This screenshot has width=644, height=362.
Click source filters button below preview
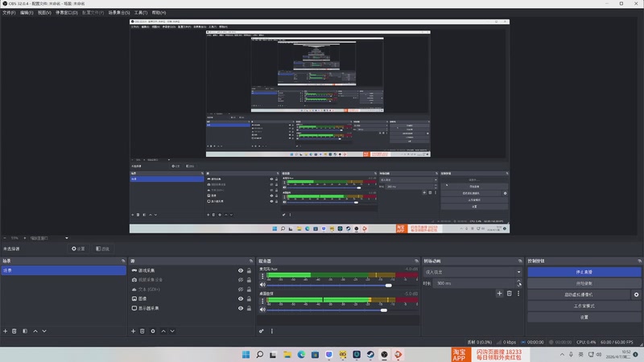102,249
